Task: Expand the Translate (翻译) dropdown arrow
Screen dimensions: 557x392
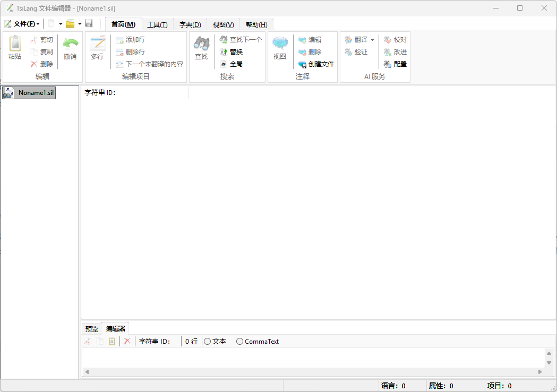Action: pos(372,39)
